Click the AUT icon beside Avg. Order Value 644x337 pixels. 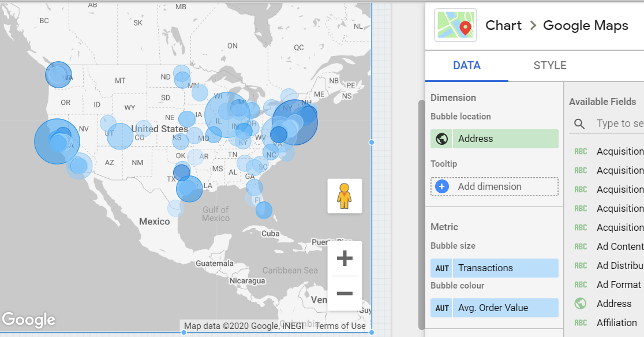[x=441, y=308]
